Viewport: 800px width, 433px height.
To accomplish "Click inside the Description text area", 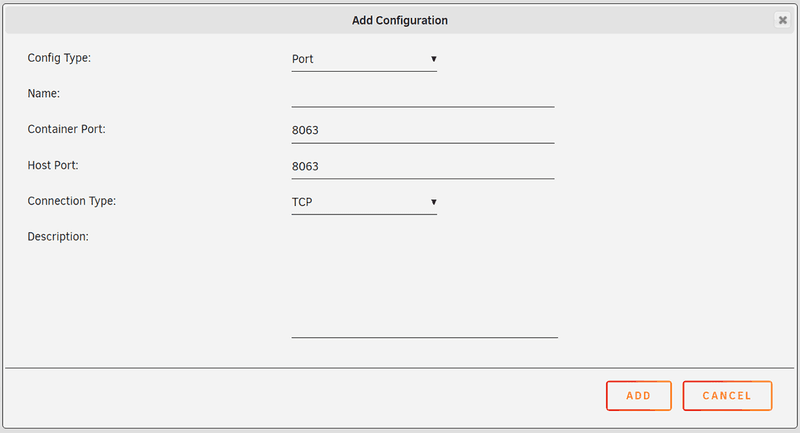I will (424, 283).
